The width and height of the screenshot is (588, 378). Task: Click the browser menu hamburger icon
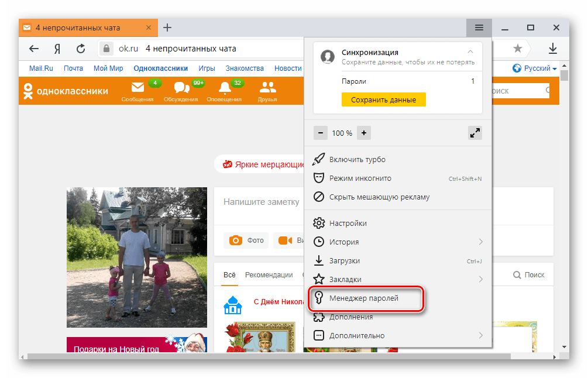pos(479,28)
